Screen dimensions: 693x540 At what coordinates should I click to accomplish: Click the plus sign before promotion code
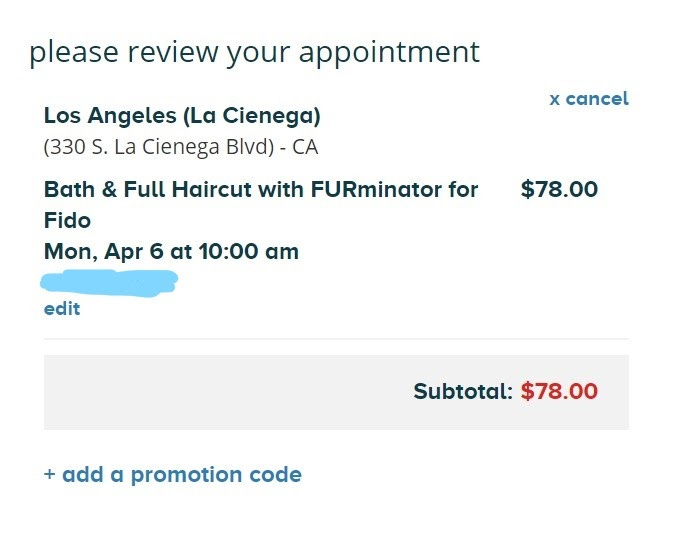point(50,475)
